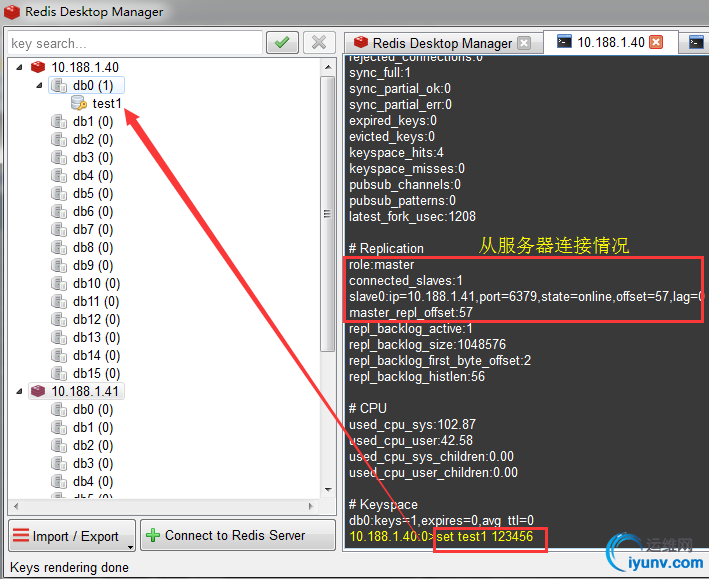Click the console line keyspace_hits:4
The height and width of the screenshot is (579, 709).
pos(396,153)
